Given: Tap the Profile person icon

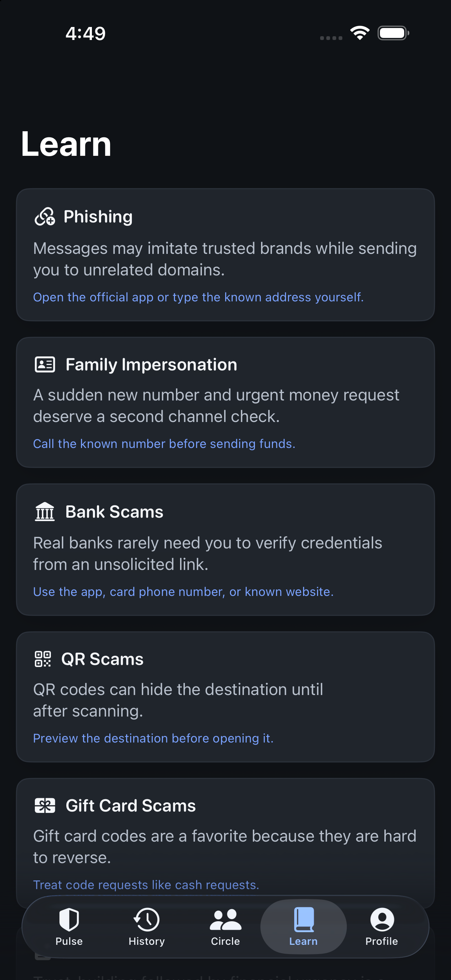Looking at the screenshot, I should [382, 920].
